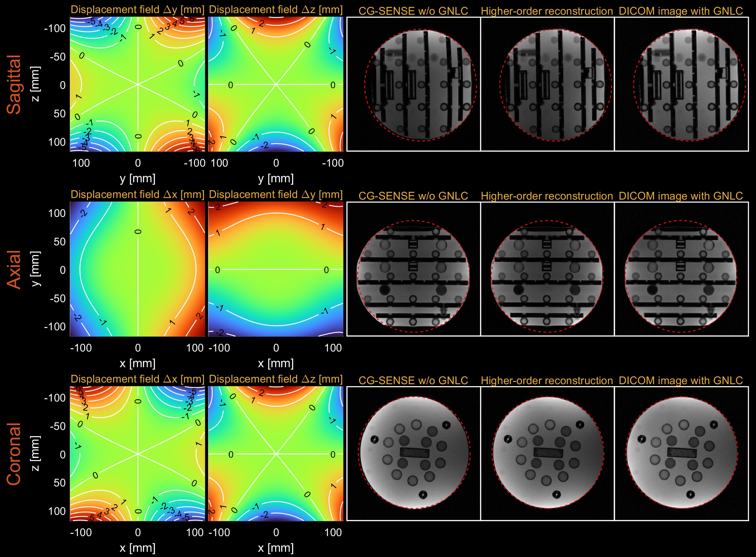756x557 pixels.
Task: Select the Axial Δx displacement field map
Action: tap(137, 269)
